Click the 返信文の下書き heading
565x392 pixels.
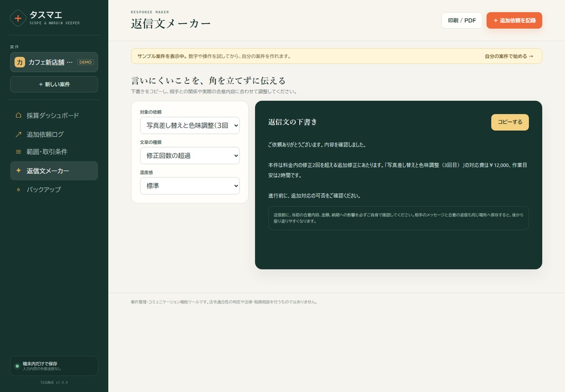click(x=292, y=122)
